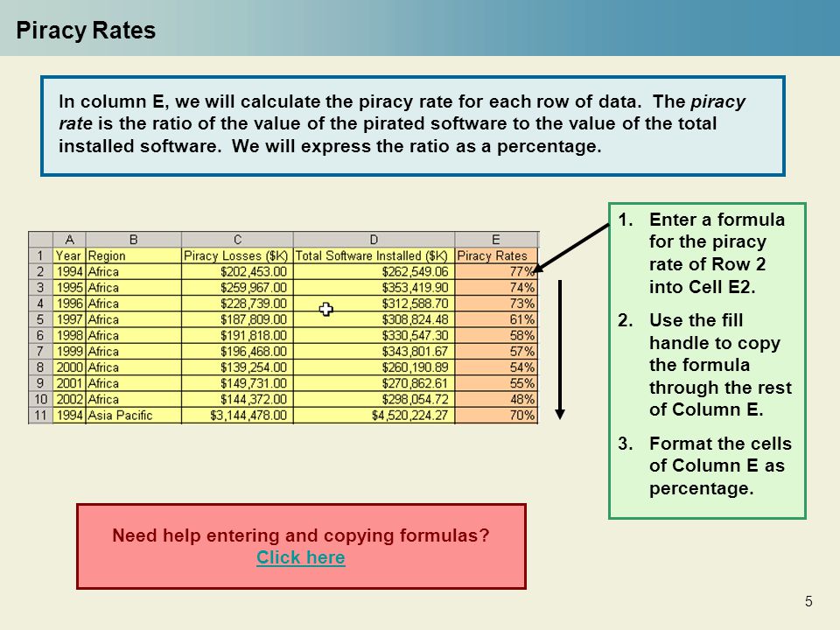
Task: Click the Piracy Losses ($K) header cell
Action: point(237,255)
